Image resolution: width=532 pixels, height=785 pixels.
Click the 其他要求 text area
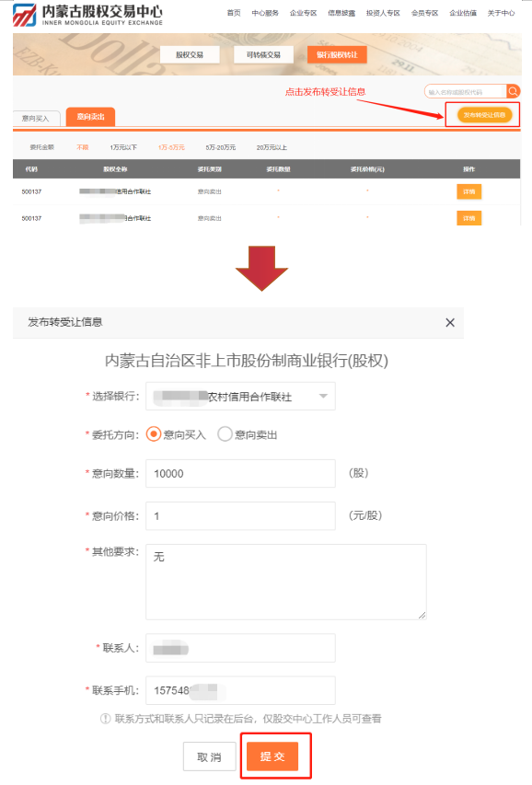tap(286, 582)
